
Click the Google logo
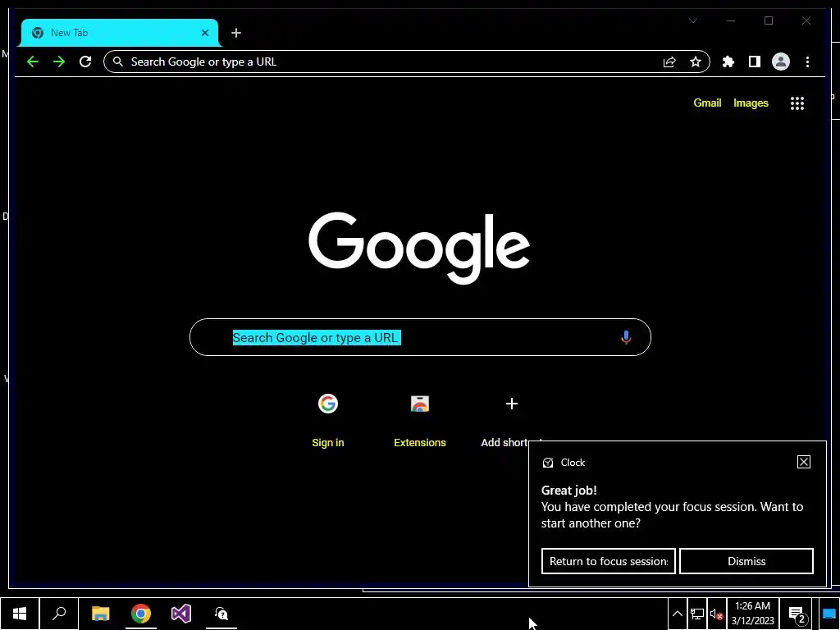coord(419,247)
